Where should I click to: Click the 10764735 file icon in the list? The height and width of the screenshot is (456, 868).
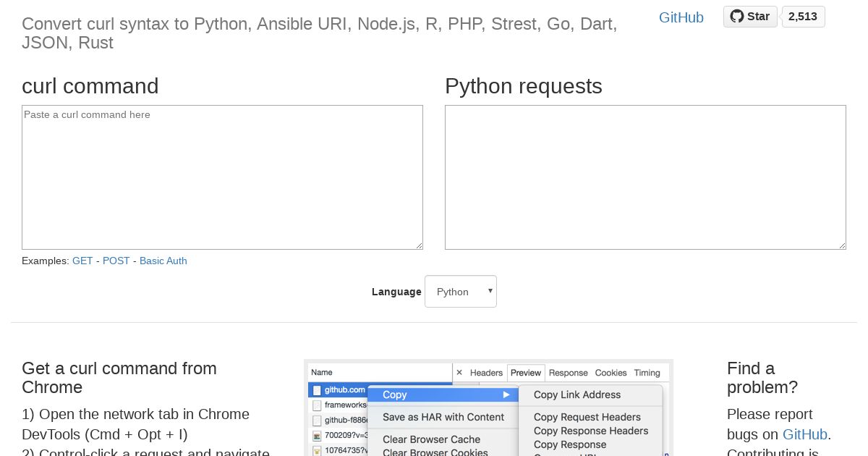click(x=317, y=451)
